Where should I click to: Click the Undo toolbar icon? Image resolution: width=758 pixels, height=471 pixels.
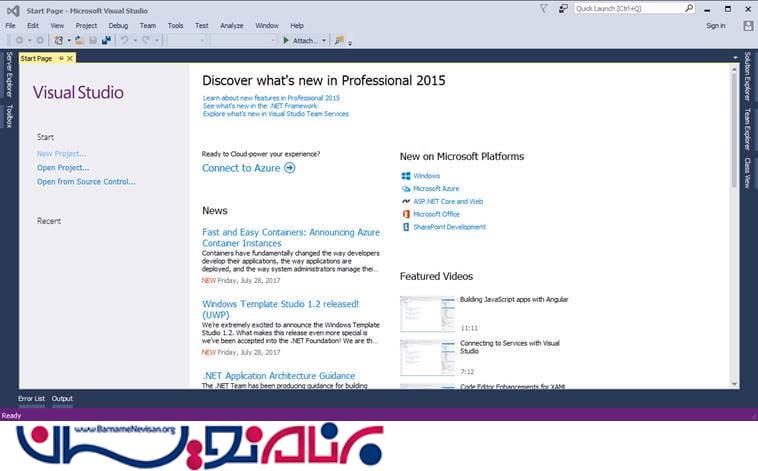(125, 41)
